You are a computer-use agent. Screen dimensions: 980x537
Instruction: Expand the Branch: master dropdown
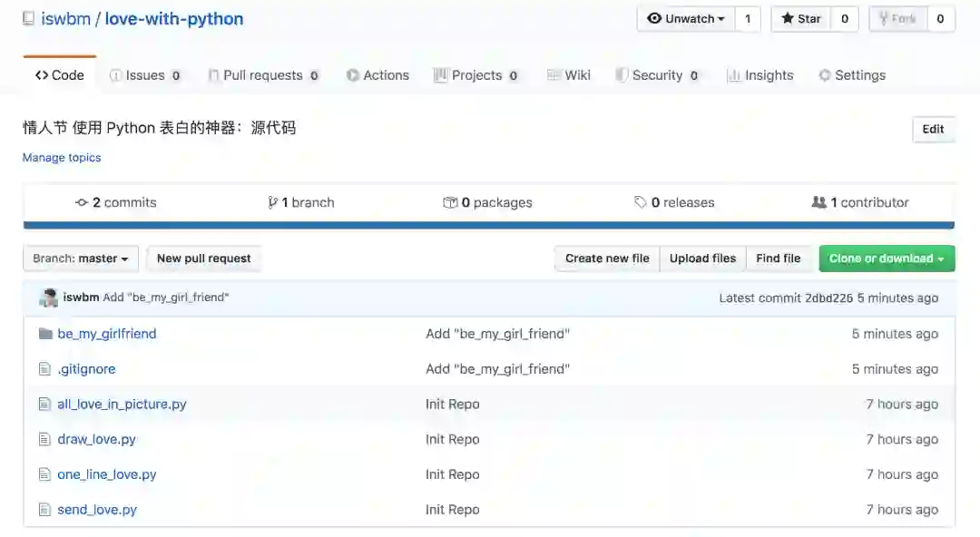pos(81,259)
